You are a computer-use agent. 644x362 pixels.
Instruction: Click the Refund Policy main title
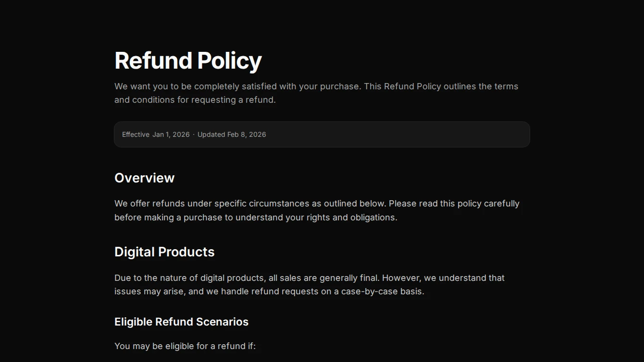(188, 61)
